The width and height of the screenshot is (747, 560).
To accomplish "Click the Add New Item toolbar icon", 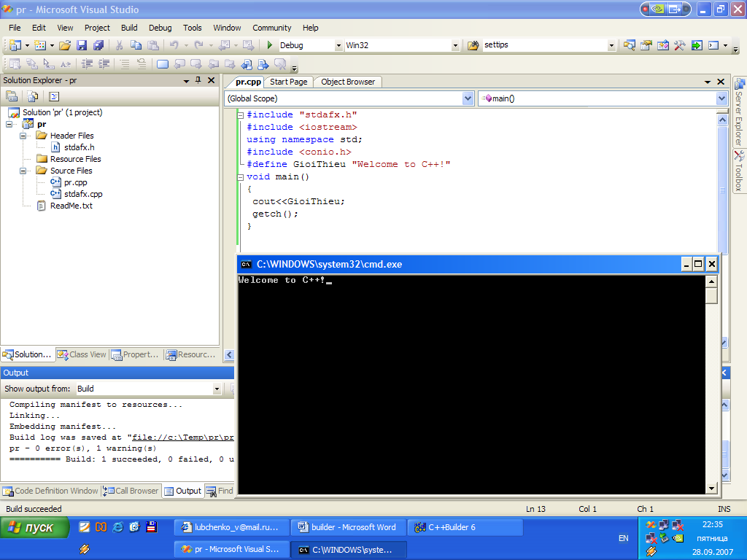I will 40,45.
